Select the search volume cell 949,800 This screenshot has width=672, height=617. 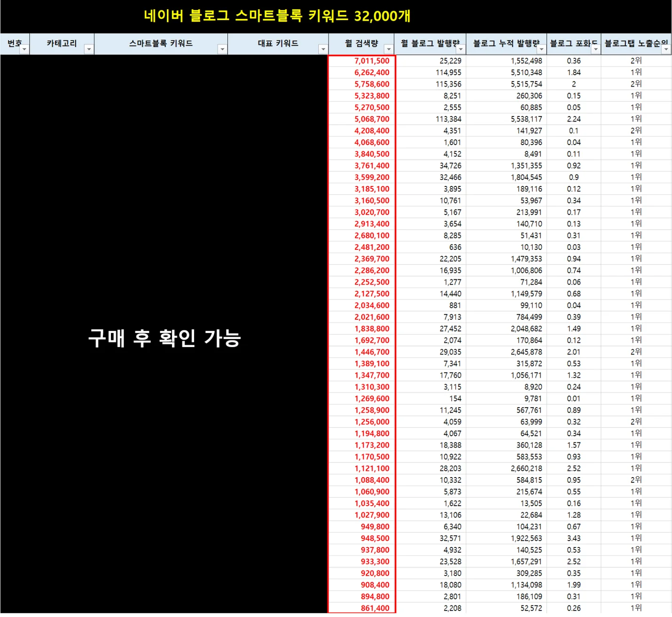[361, 527]
